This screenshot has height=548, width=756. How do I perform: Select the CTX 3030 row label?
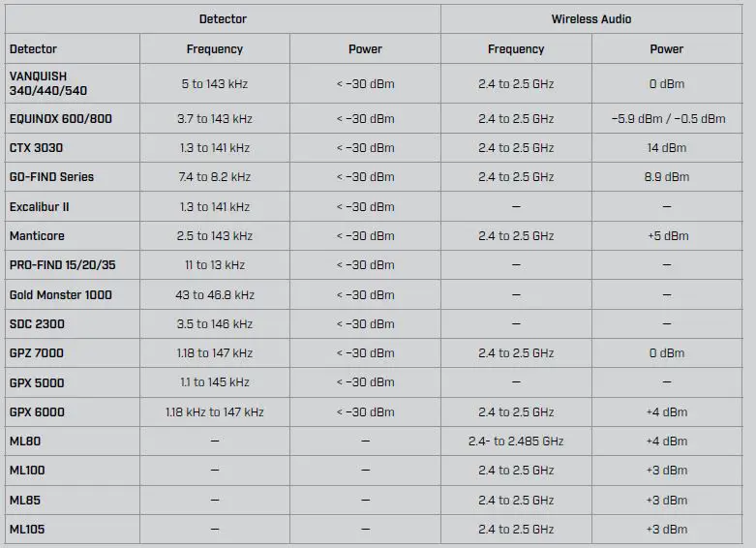(38, 148)
